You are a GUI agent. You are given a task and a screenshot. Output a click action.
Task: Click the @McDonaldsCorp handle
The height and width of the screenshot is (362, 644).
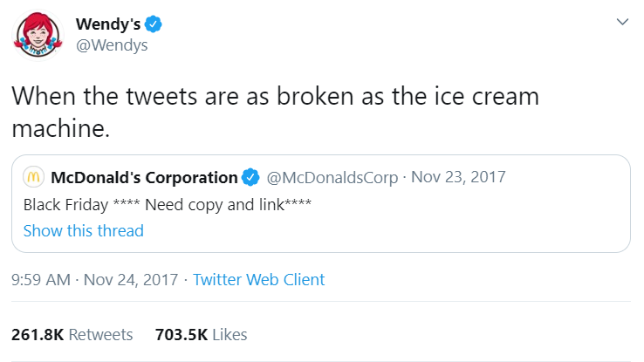(x=331, y=178)
